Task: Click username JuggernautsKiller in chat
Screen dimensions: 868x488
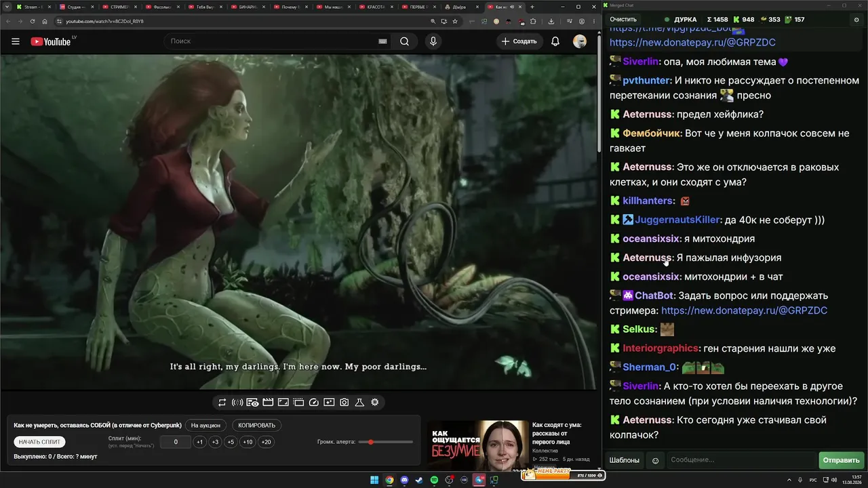Action: point(677,220)
